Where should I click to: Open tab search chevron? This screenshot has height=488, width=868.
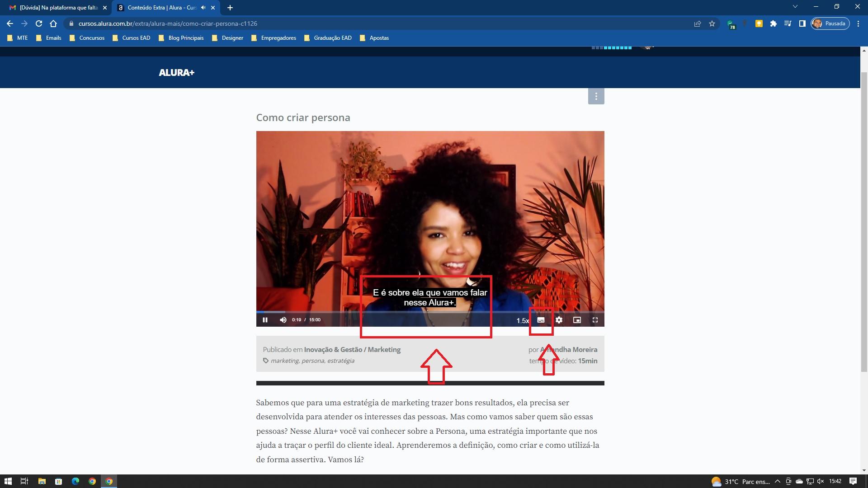tap(795, 7)
